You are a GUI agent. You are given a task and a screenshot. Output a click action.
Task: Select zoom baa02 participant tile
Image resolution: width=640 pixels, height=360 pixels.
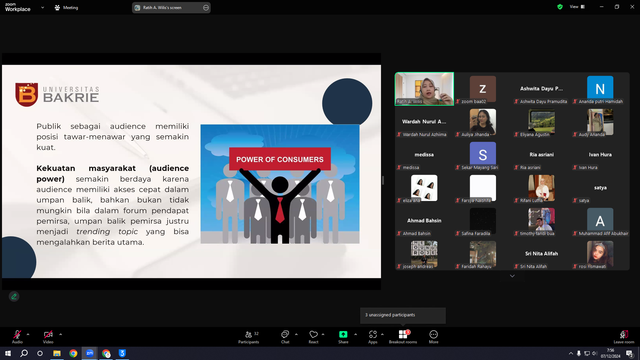[x=483, y=89]
